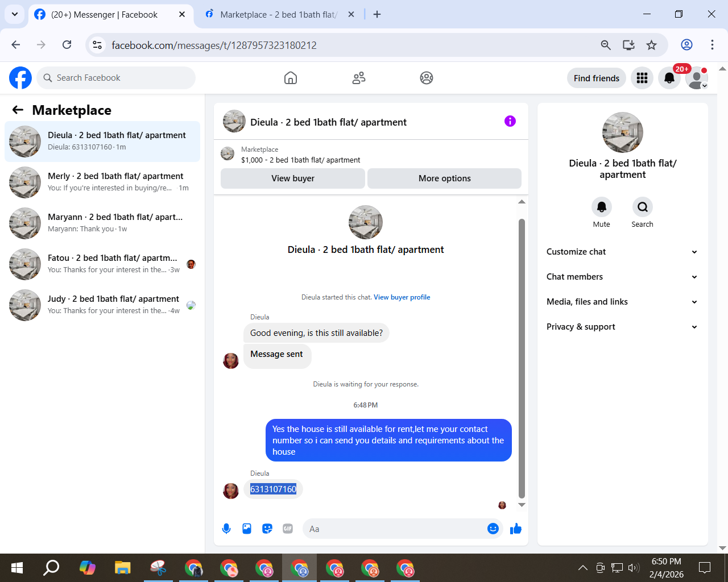Viewport: 728px width, 582px height.
Task: Open the emoji picker smiley icon
Action: pyautogui.click(x=493, y=529)
